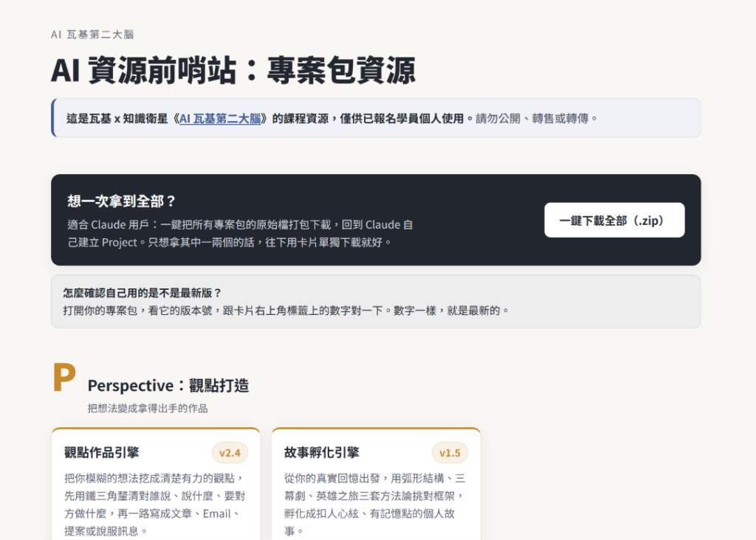The image size is (756, 540).
Task: Click the 想一次拿到全部？ heading
Action: pos(122,201)
